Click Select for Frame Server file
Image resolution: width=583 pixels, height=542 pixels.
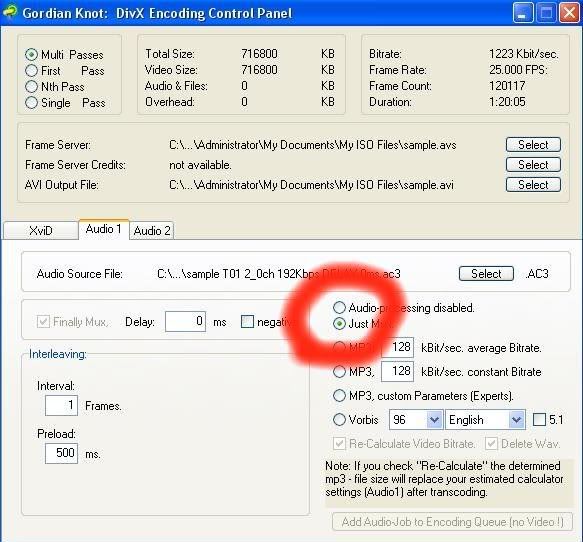(533, 145)
